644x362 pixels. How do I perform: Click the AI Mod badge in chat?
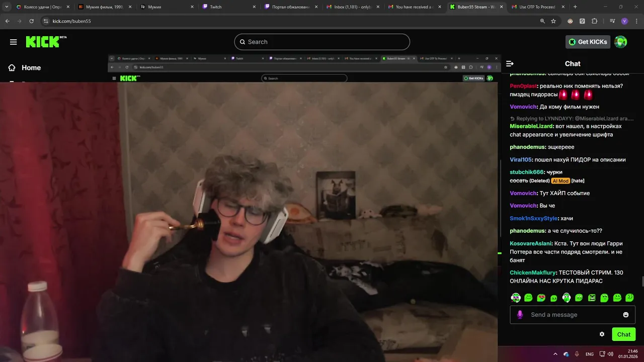(560, 180)
